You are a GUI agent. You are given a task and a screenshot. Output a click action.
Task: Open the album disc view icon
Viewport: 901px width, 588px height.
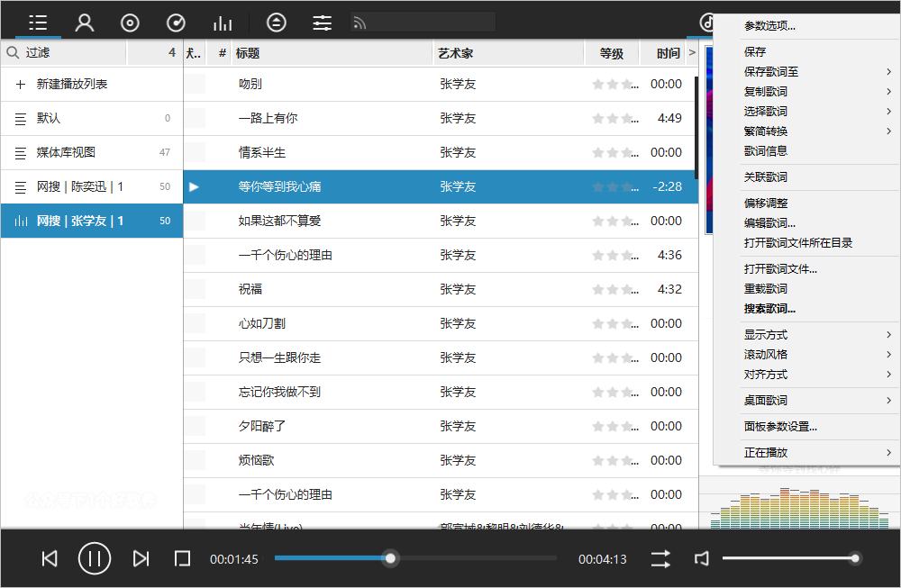(x=130, y=23)
